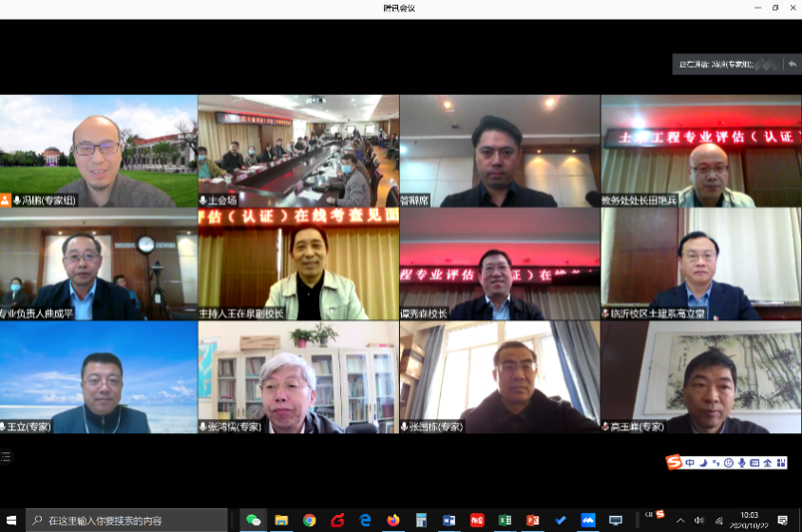Image resolution: width=802 pixels, height=532 pixels.
Task: Click the microphone icon beside 张国栋(专家)
Action: point(405,427)
